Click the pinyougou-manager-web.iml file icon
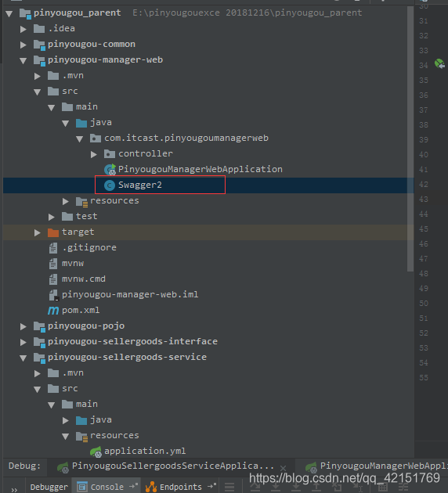Image resolution: width=448 pixels, height=493 pixels. tap(53, 295)
